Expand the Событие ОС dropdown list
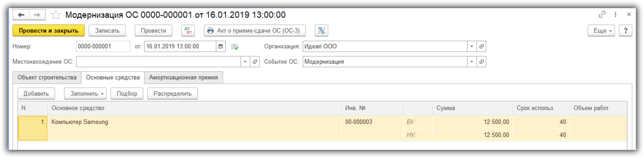The image size is (644, 158). 472,62
